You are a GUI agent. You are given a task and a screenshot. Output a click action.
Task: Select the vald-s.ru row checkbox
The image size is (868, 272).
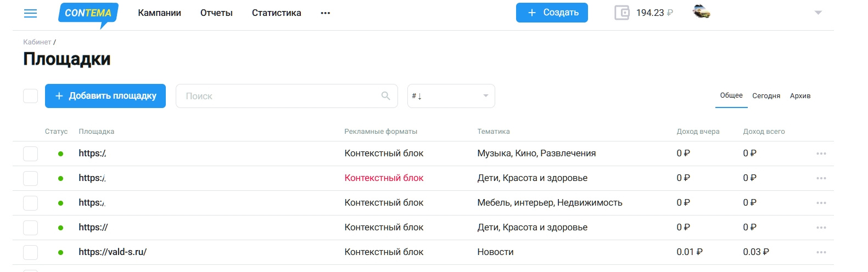pos(31,252)
